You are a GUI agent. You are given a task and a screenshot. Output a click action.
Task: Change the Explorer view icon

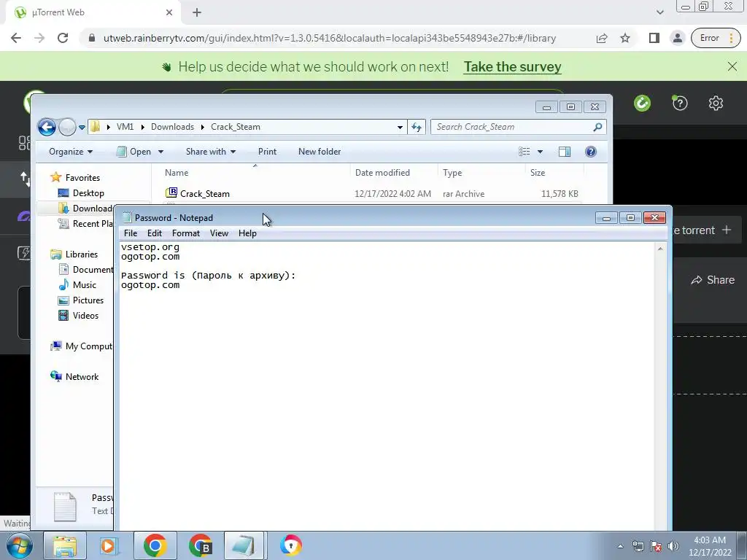(524, 152)
